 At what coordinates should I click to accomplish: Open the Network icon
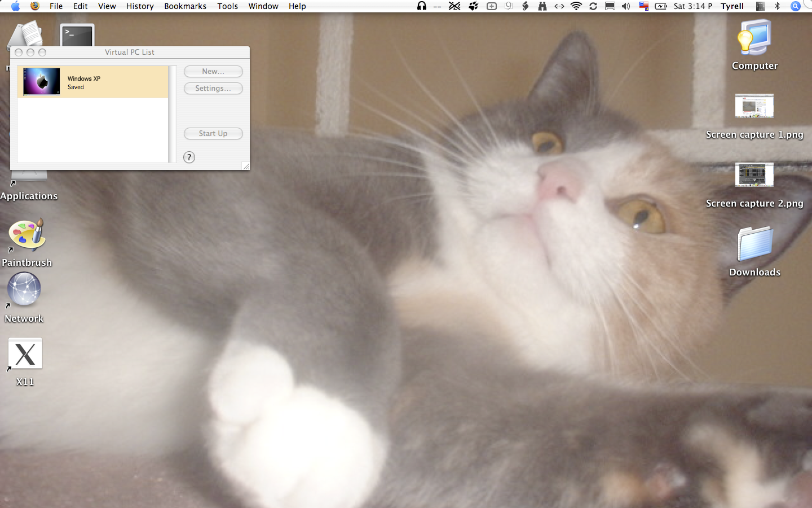(x=24, y=289)
